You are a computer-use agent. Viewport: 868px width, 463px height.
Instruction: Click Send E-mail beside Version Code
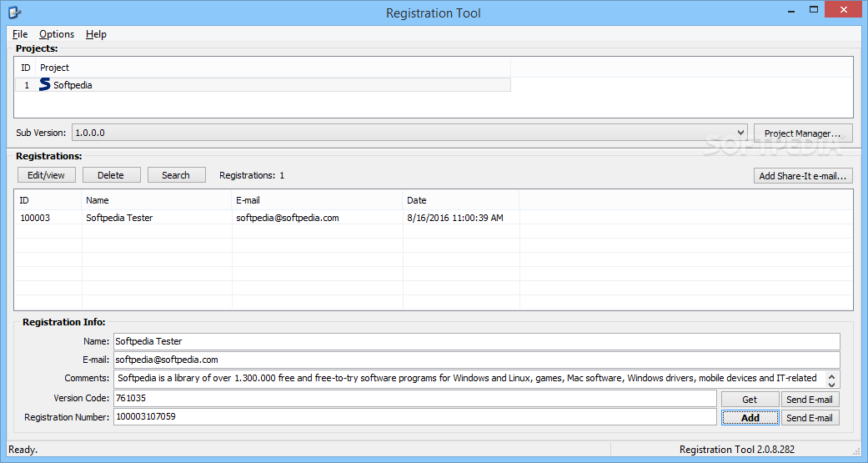click(x=810, y=400)
